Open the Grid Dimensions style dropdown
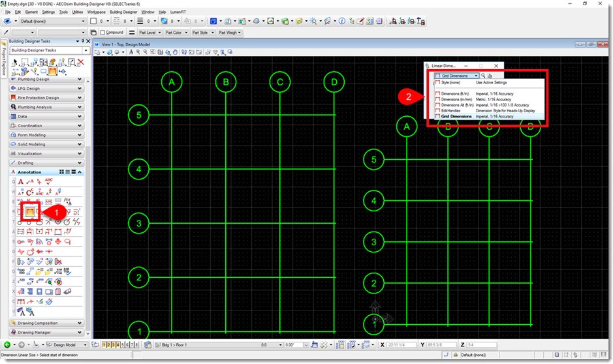The height and width of the screenshot is (364, 613). (x=456, y=76)
